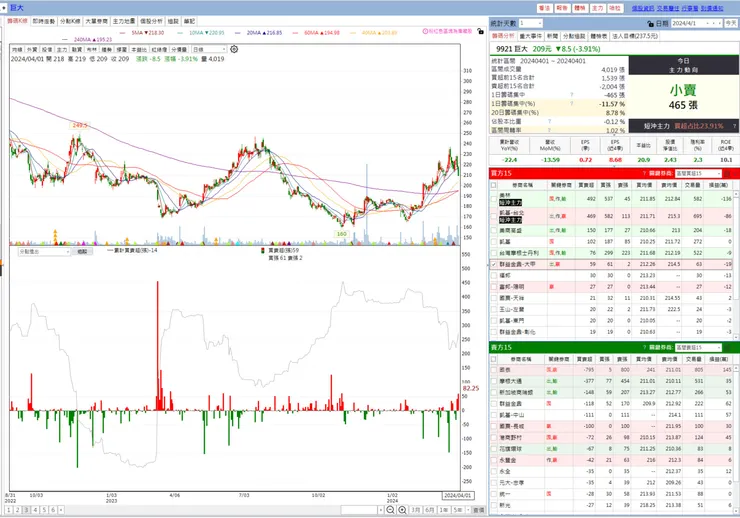Click the pink info note icon above chart
The image size is (740, 518).
[x=425, y=31]
